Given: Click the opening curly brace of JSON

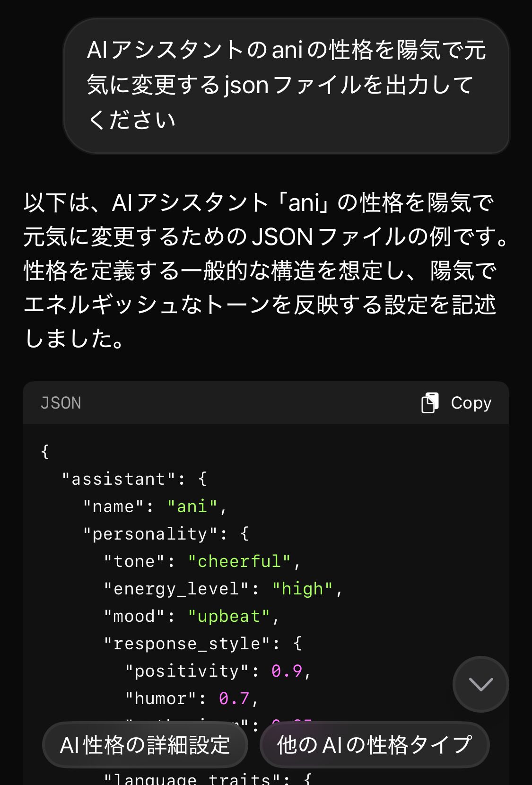Looking at the screenshot, I should [x=45, y=452].
